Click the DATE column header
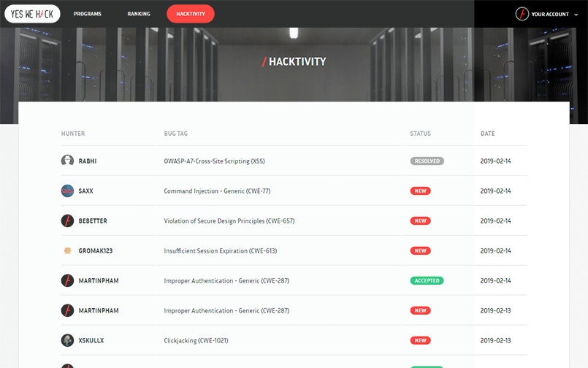Viewport: 588px width, 368px height. pos(487,134)
